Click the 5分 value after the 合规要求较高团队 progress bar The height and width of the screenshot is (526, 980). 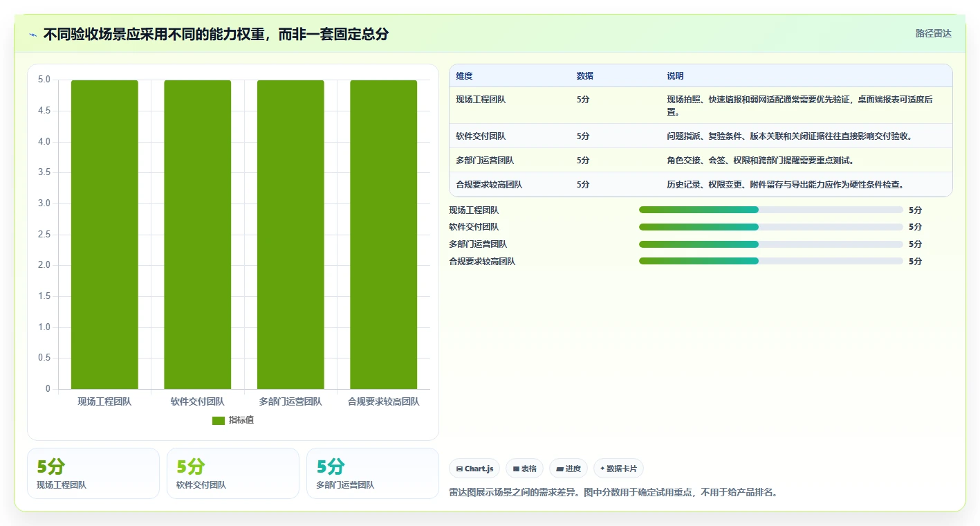915,262
